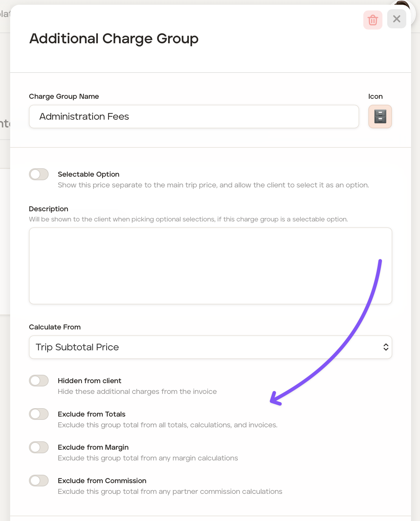Click the Exclude from Commission label

pos(102,481)
